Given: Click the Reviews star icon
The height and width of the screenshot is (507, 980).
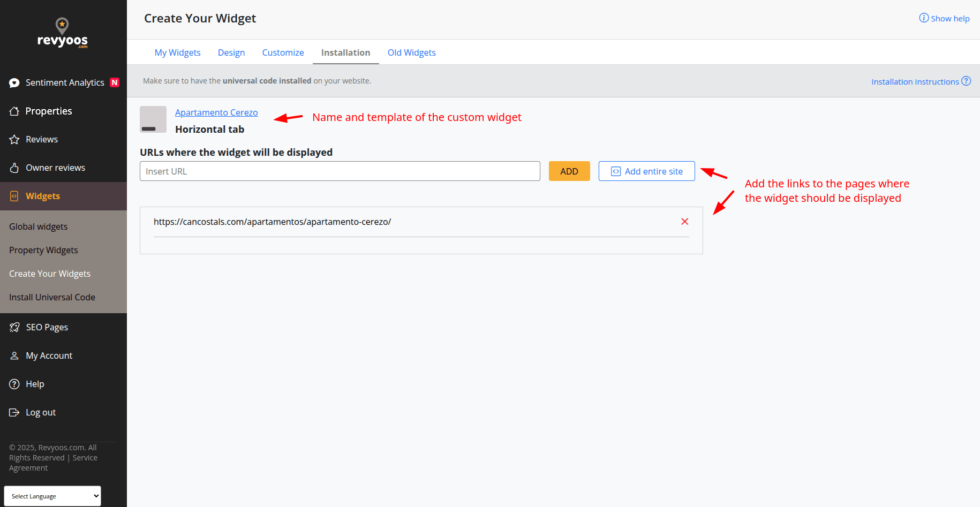Looking at the screenshot, I should [14, 140].
